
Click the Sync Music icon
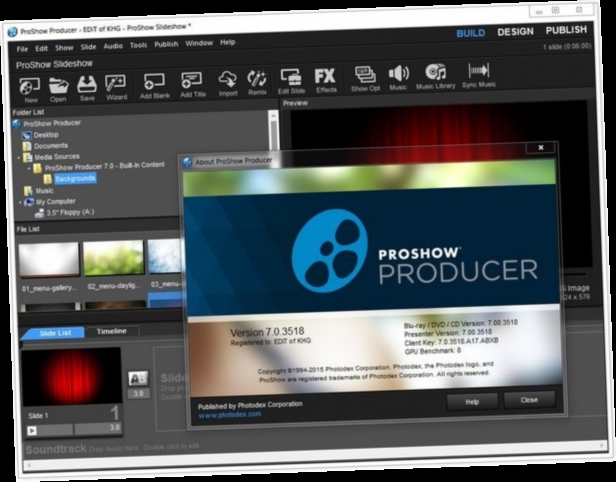(479, 75)
